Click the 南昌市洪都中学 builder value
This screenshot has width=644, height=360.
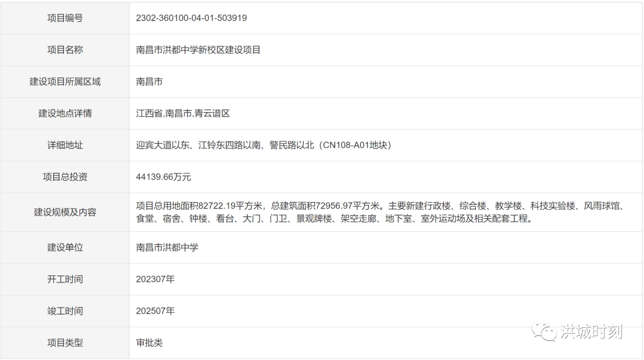[167, 247]
